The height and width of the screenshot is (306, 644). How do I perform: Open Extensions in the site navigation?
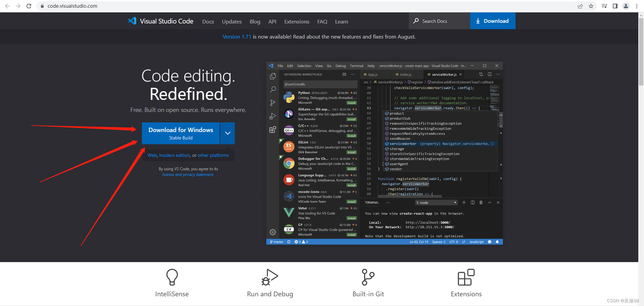point(297,21)
